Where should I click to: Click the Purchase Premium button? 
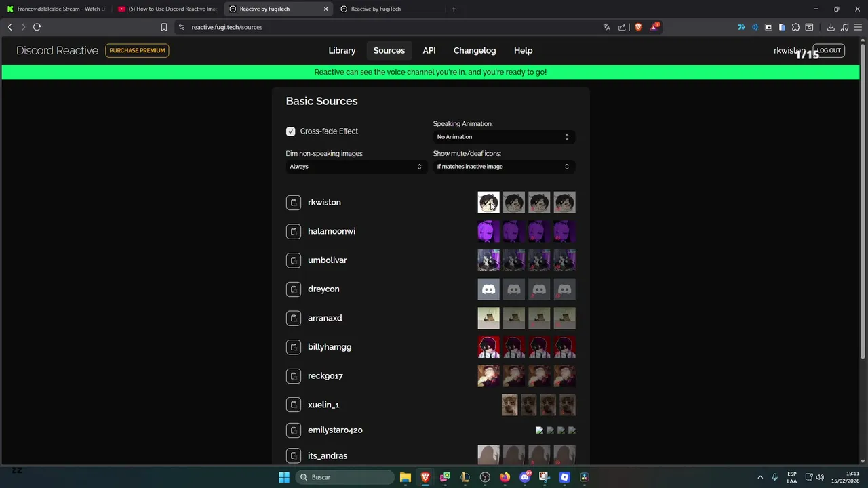(x=137, y=51)
